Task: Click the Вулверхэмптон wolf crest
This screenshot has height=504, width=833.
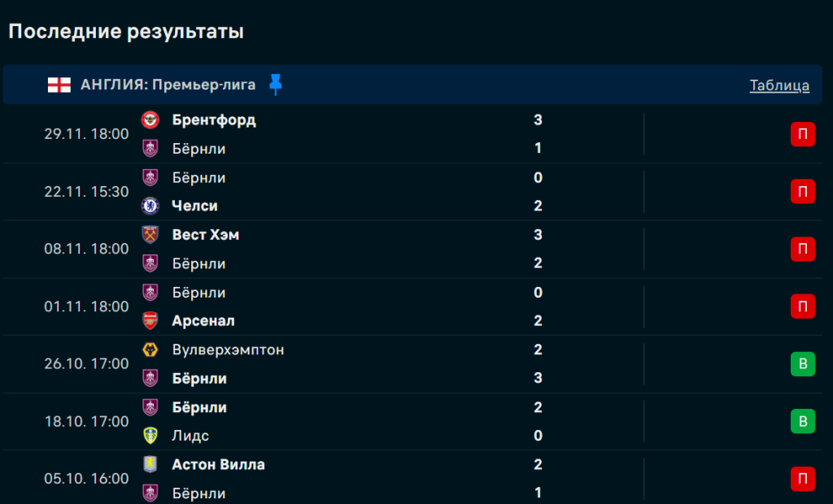Action: (x=150, y=350)
